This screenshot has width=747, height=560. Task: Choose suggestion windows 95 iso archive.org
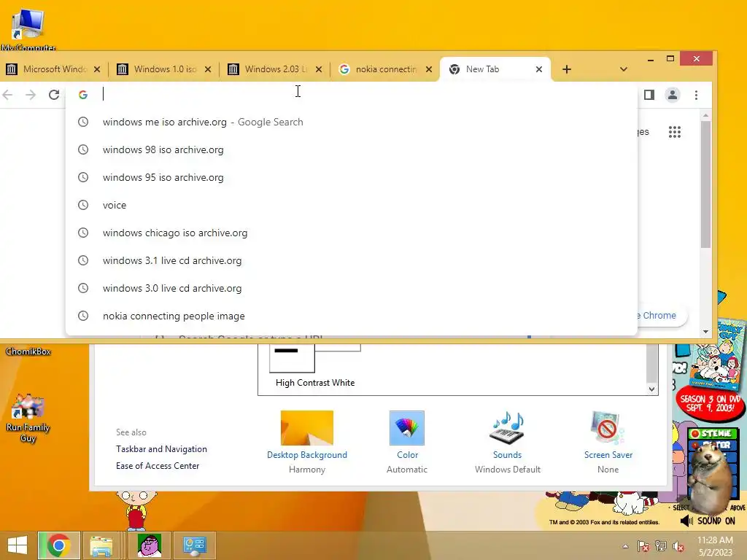coord(351,177)
